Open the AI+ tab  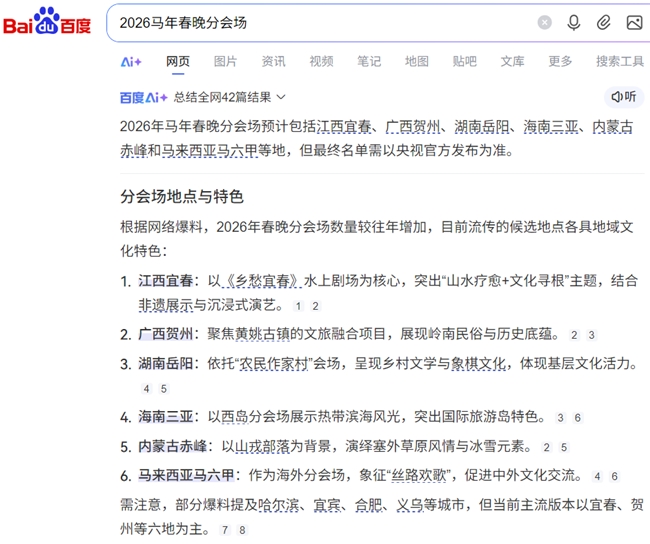click(x=131, y=61)
